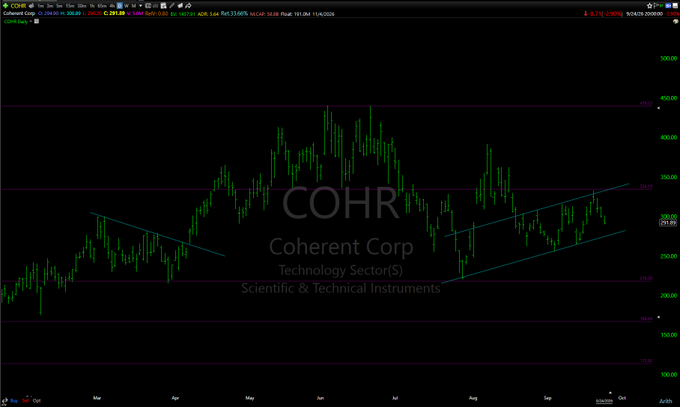Click the colorful palette icon below date

pos(676,21)
